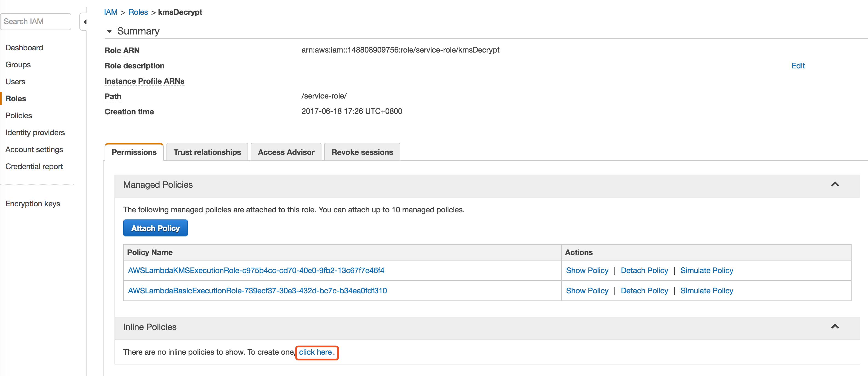Edit the role description

point(798,66)
